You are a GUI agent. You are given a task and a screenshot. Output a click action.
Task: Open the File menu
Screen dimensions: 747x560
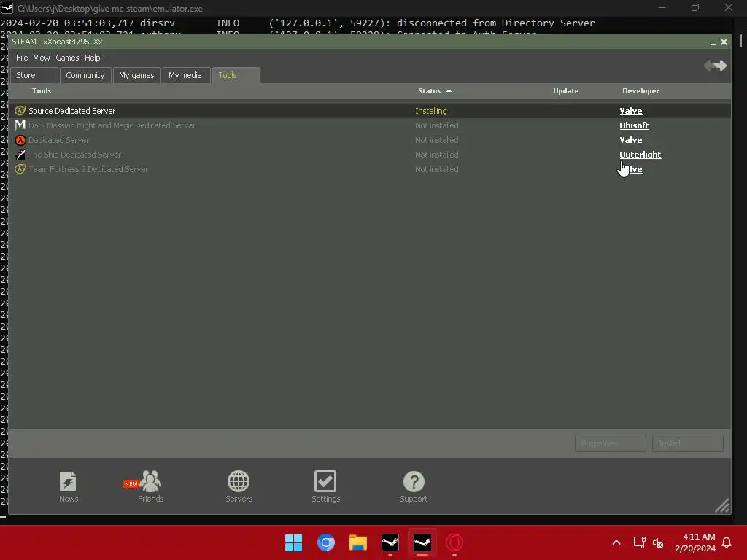click(22, 58)
